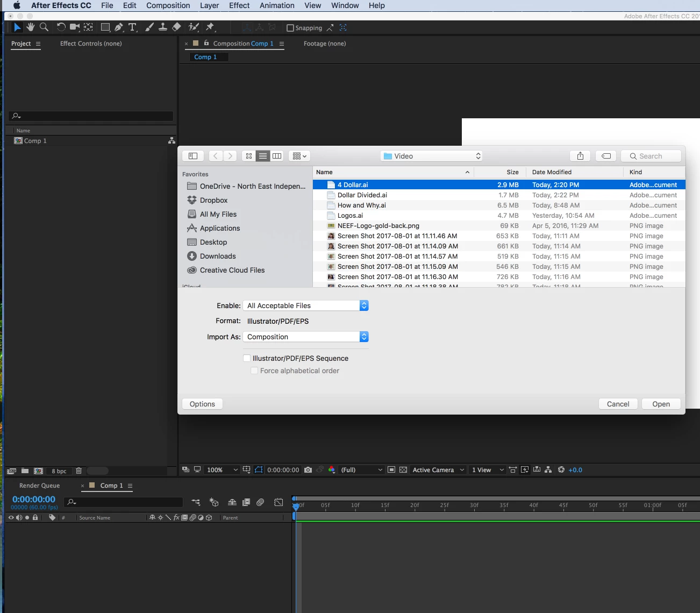Toggle the composition viewer lock icon
Screen dimensions: 700x613
(206, 43)
